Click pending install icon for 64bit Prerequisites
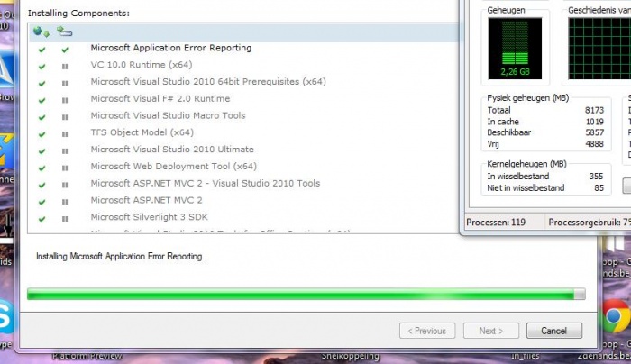This screenshot has width=631, height=364. [x=65, y=84]
